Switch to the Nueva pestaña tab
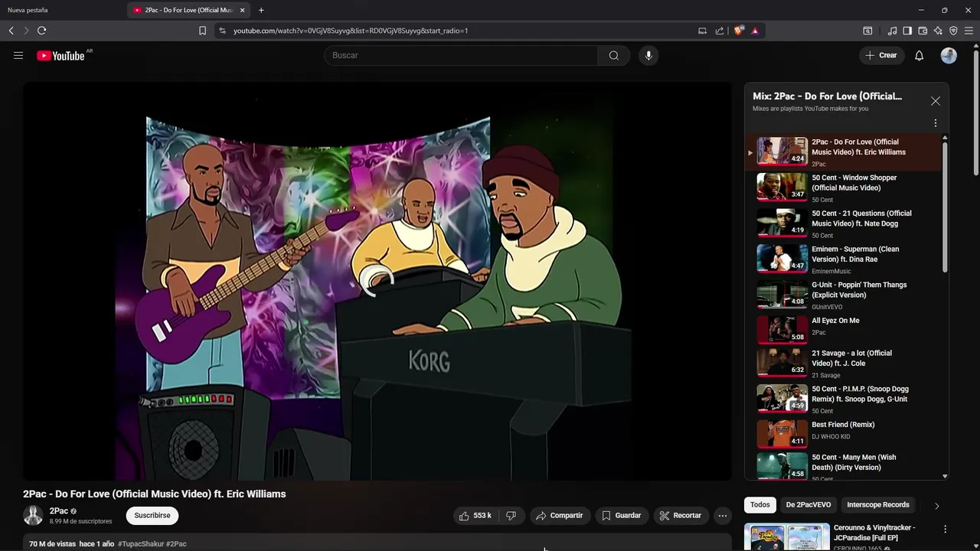 (x=63, y=10)
